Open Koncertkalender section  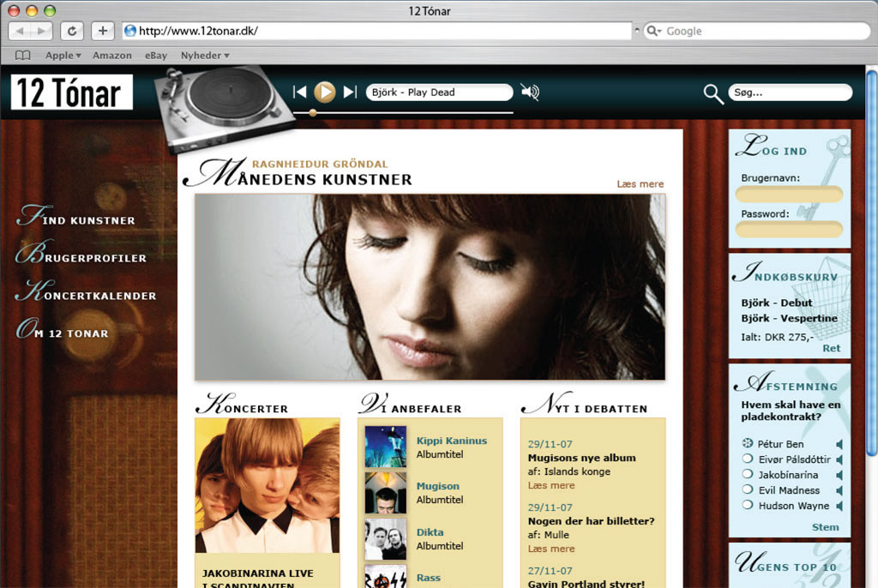(86, 291)
